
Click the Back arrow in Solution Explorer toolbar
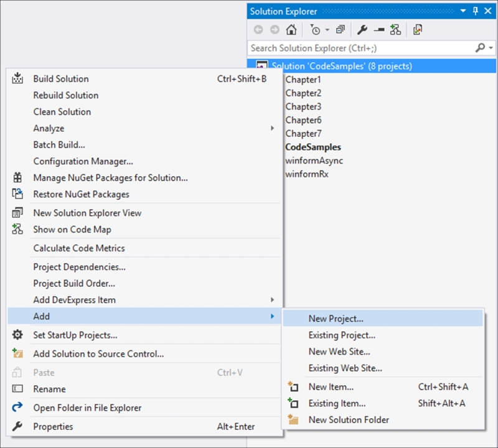pyautogui.click(x=258, y=30)
